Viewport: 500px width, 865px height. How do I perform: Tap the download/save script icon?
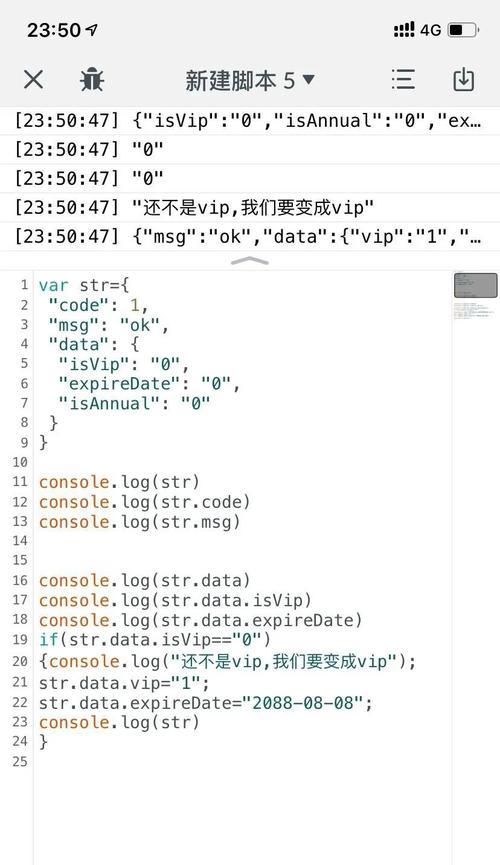(x=464, y=79)
